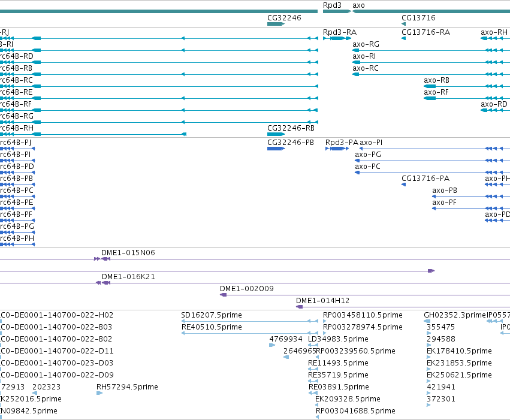This screenshot has width=510, height=420.
Task: Select protein feature axo-PF
Action: [x=444, y=203]
